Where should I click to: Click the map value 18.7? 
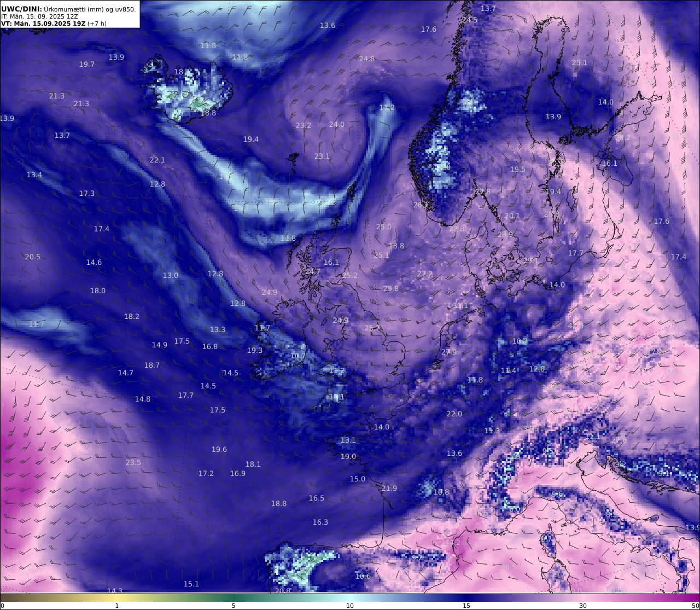coord(152,365)
